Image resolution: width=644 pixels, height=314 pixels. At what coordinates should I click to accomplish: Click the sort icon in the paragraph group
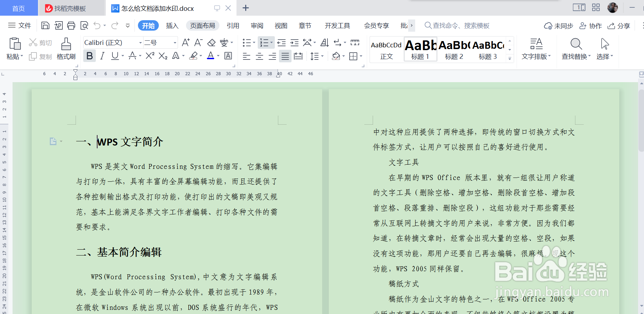tap(325, 42)
